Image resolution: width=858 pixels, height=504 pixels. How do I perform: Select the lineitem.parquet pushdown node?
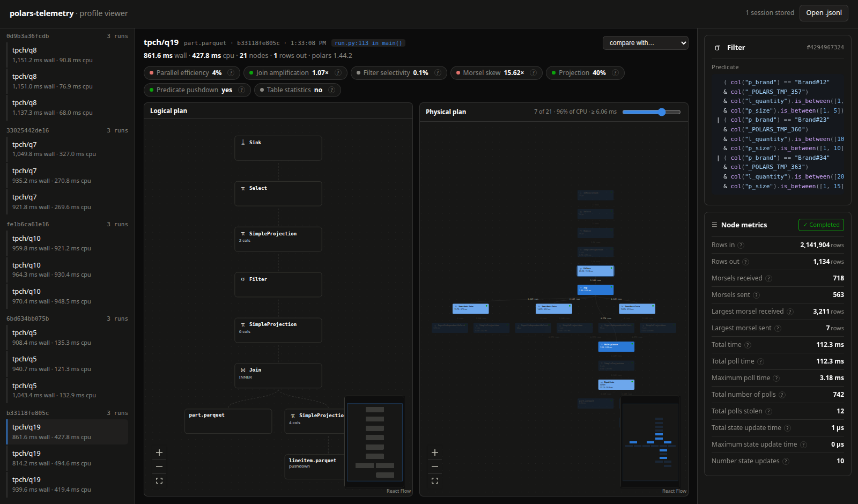click(314, 466)
